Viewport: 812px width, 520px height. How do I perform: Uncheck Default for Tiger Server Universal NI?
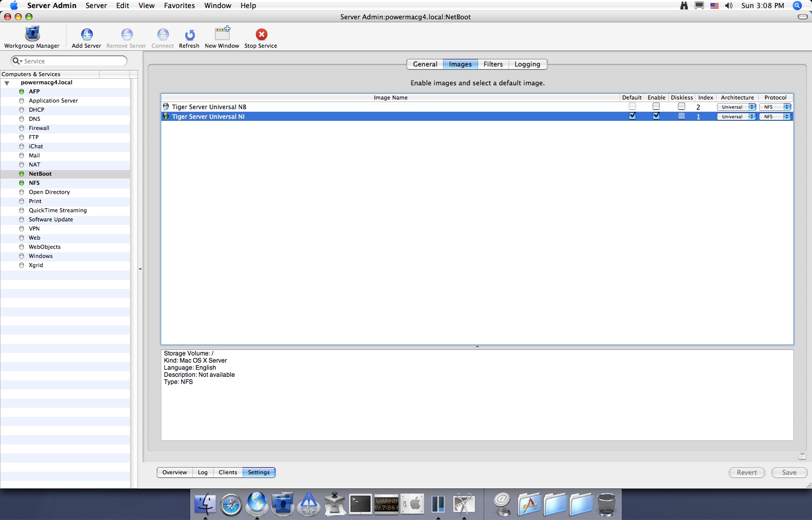tap(632, 116)
